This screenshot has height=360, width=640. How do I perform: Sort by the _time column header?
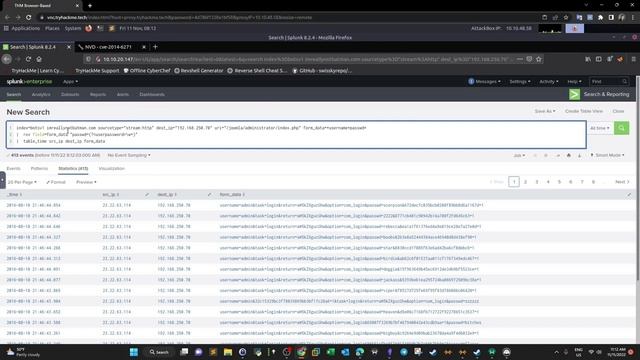click(x=14, y=194)
